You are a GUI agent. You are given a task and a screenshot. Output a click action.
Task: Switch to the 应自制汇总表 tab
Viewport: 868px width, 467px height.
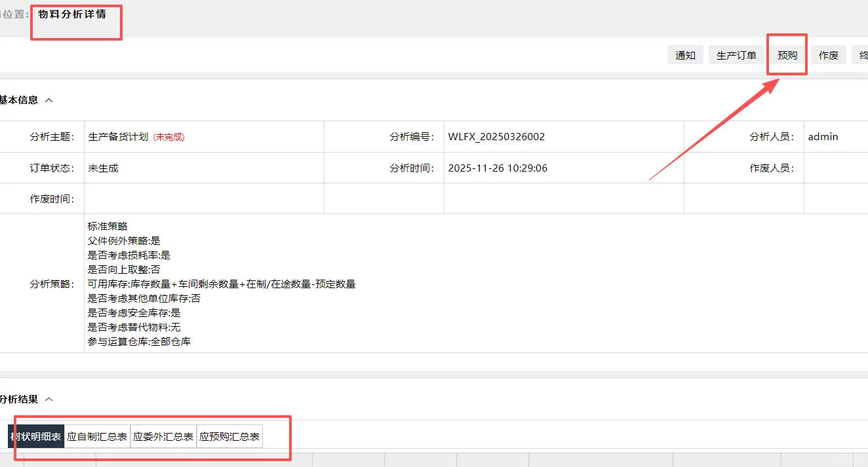click(x=97, y=436)
